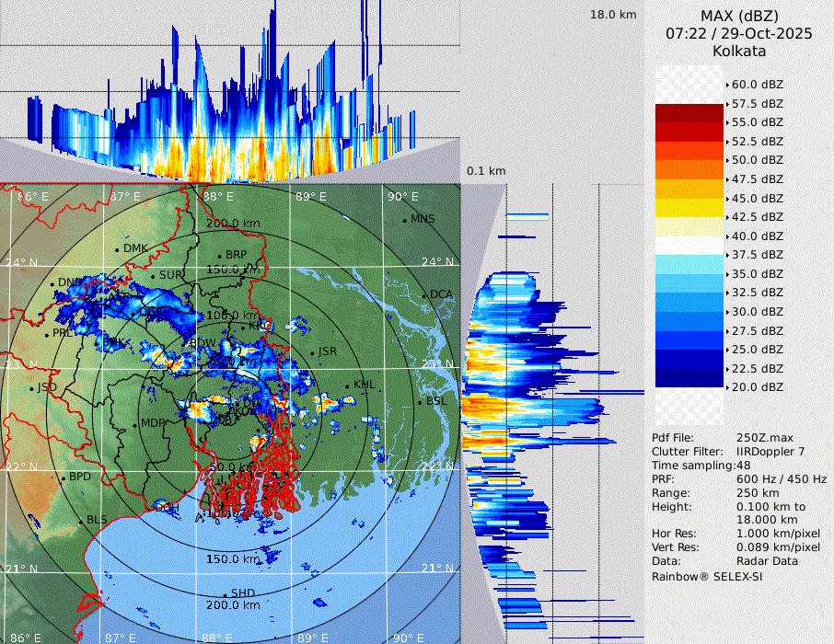Select the KHL station dot
This screenshot has height=644, width=834.
click(x=348, y=386)
